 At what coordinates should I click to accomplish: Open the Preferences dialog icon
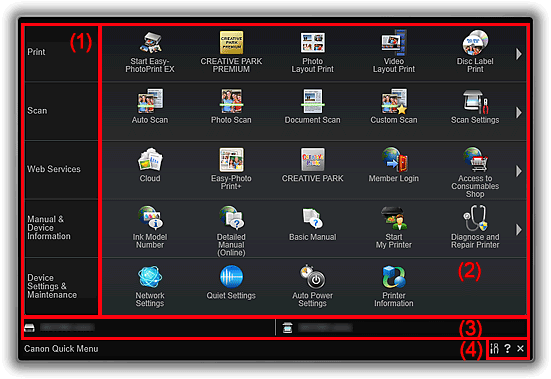(494, 348)
